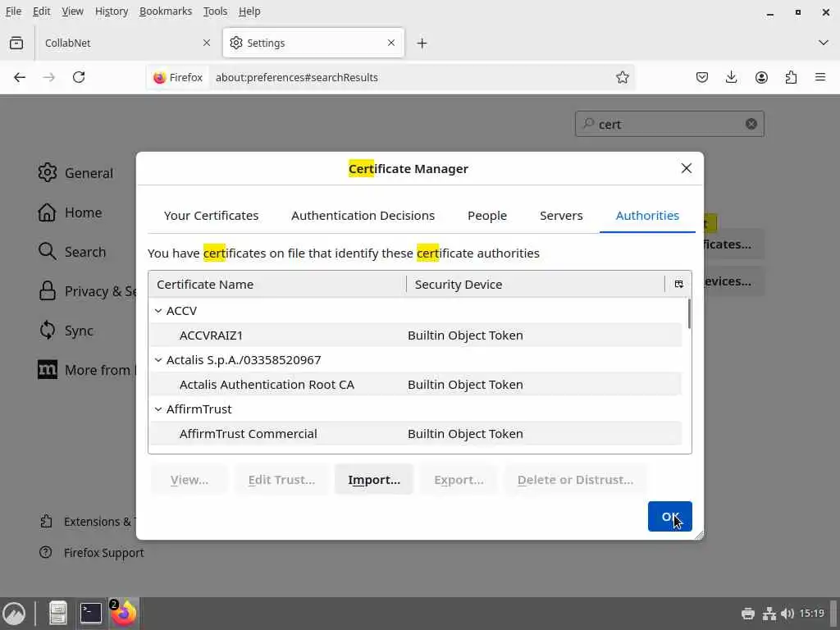Open the Downloads panel
The height and width of the screenshot is (630, 840).
[x=731, y=77]
